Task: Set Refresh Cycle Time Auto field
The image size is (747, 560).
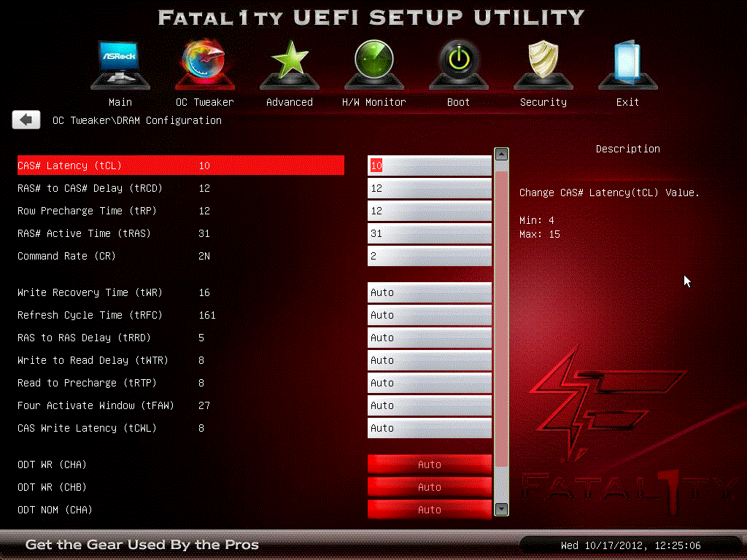Action: 429,315
